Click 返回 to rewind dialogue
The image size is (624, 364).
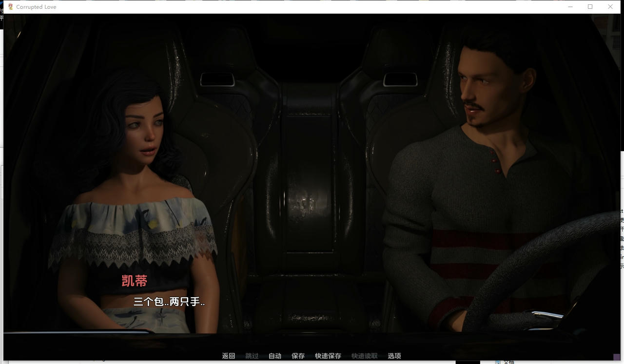pos(229,356)
